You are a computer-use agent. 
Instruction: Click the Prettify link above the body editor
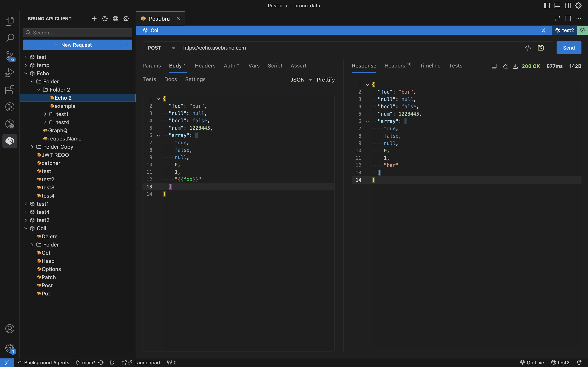coord(326,80)
